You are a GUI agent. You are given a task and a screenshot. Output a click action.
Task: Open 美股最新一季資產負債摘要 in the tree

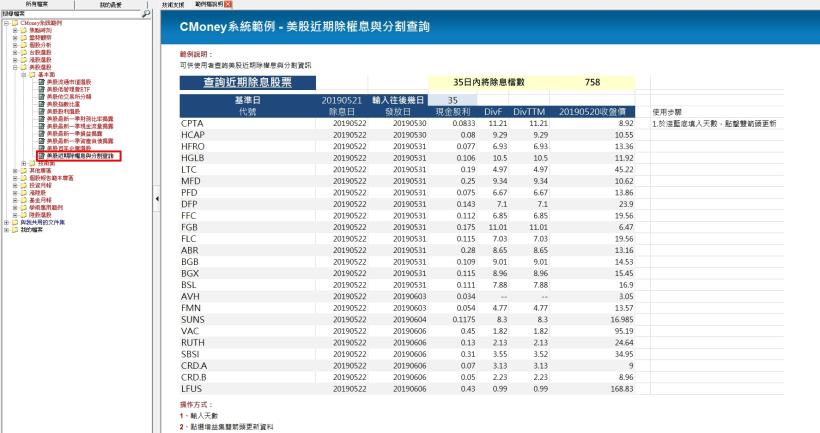click(x=80, y=141)
